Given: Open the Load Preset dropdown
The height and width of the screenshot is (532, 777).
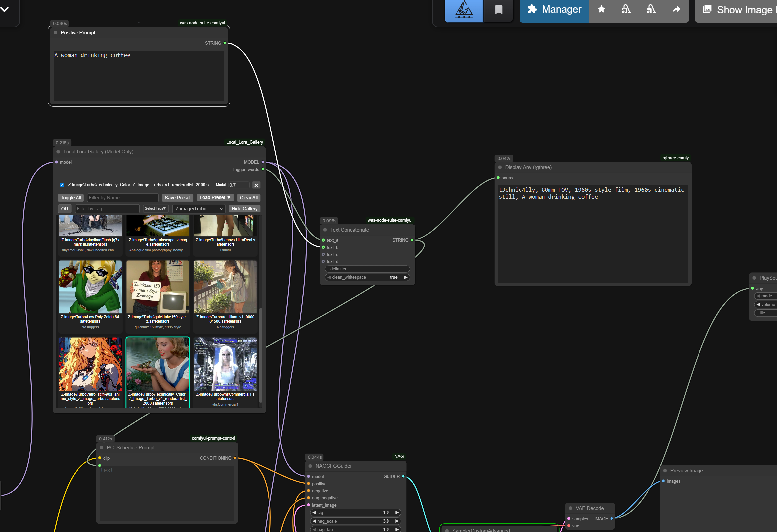Looking at the screenshot, I should pyautogui.click(x=215, y=198).
